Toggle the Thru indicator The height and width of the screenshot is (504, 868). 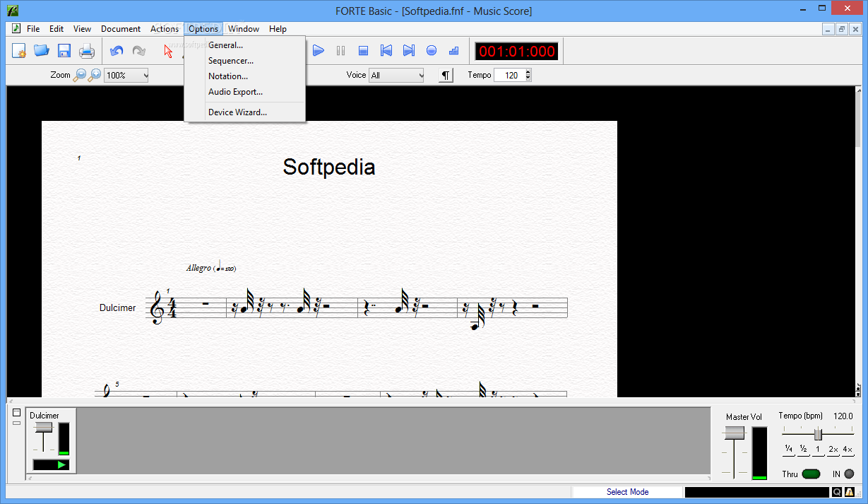[x=811, y=474]
